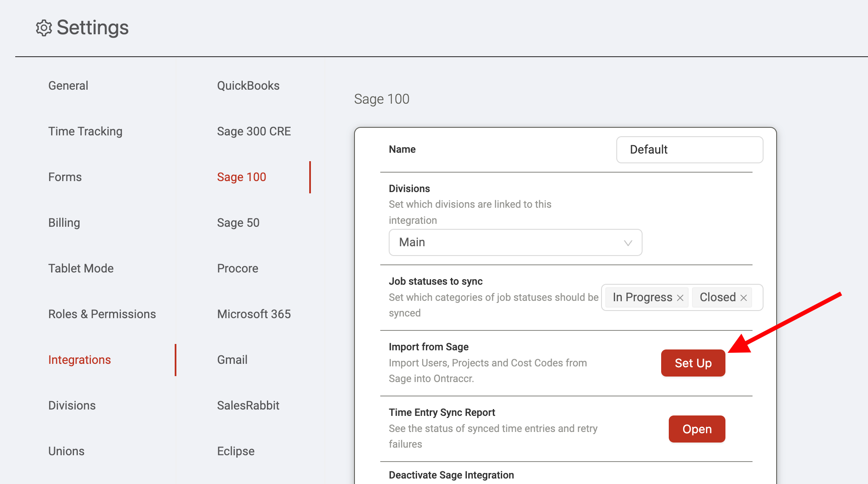The height and width of the screenshot is (484, 868).
Task: Select the Integrations section
Action: coord(80,360)
